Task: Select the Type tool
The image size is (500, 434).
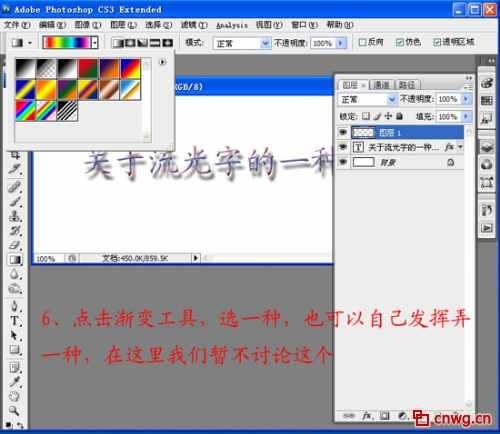Action: (x=15, y=321)
